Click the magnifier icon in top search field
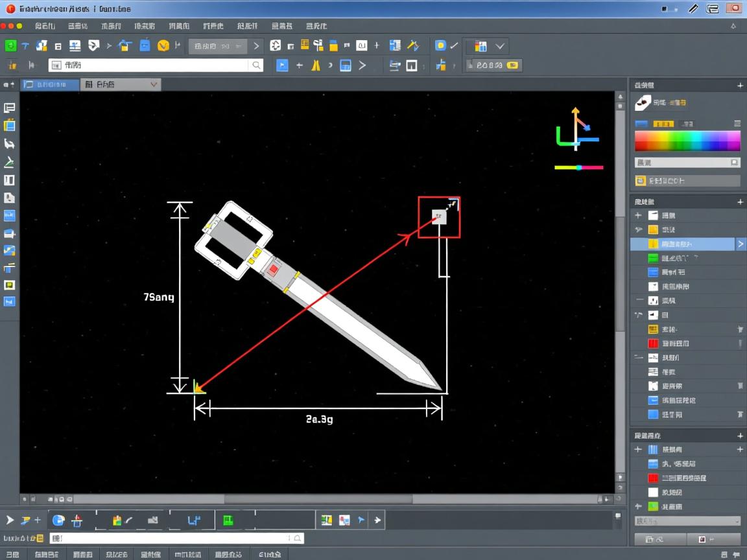747x560 pixels. (x=257, y=65)
